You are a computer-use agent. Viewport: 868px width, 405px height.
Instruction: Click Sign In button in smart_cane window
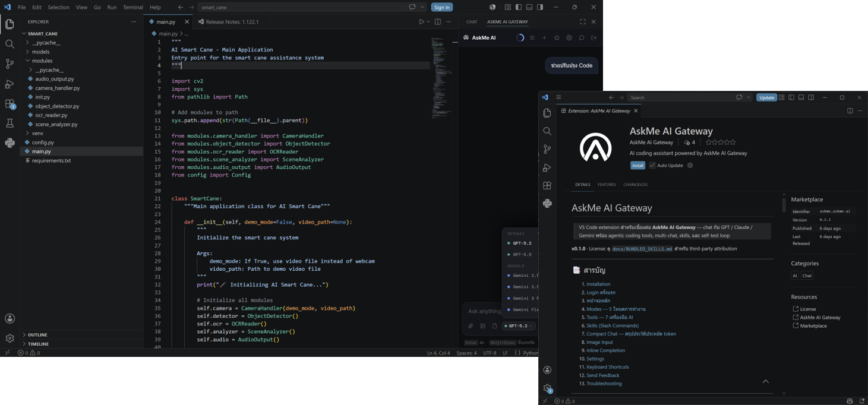[x=441, y=7]
